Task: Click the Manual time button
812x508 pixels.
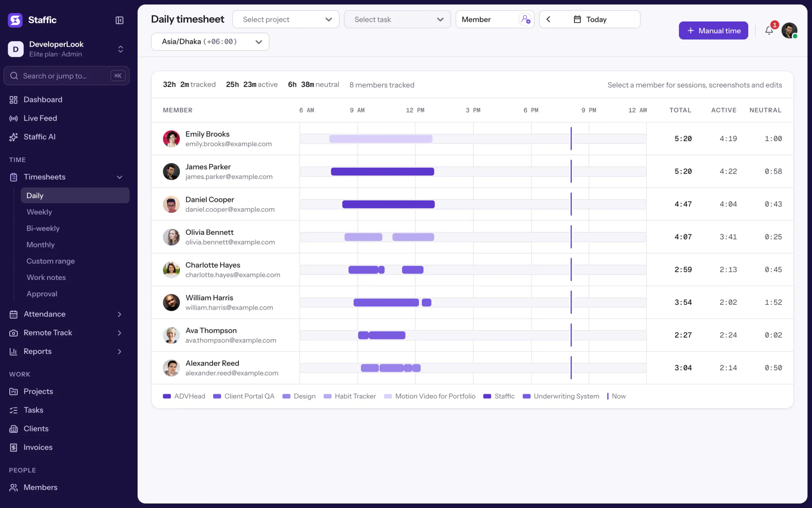Action: pos(713,30)
